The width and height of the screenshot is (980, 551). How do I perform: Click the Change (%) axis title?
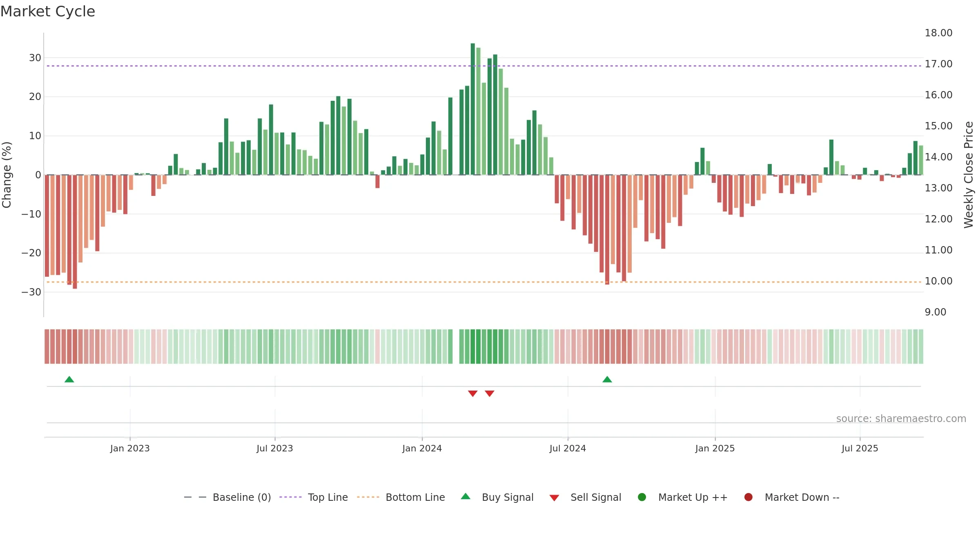tap(7, 175)
